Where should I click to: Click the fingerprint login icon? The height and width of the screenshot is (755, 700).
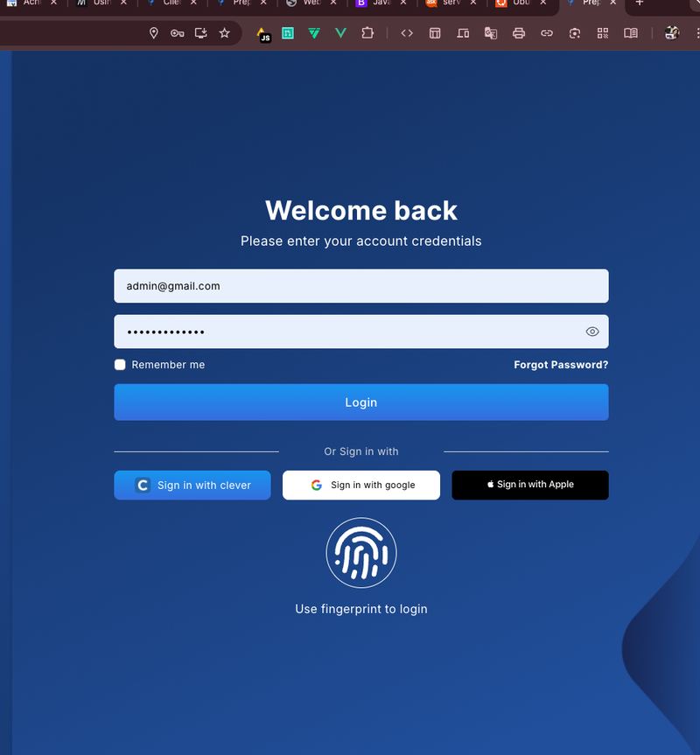click(x=360, y=553)
